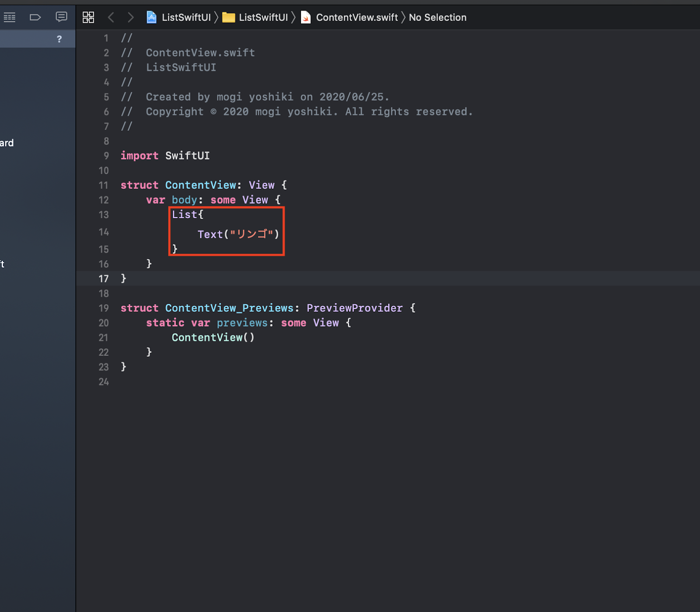Open the related items grid menu
Viewport: 700px width, 612px height.
point(88,17)
